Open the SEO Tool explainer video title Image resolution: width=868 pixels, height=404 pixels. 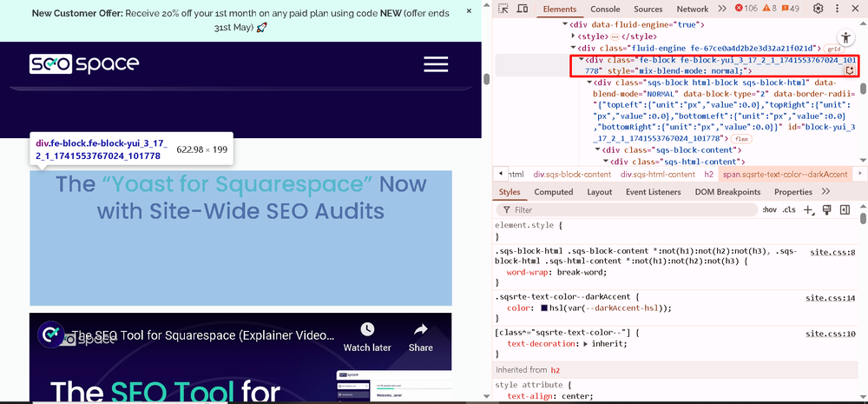point(203,335)
